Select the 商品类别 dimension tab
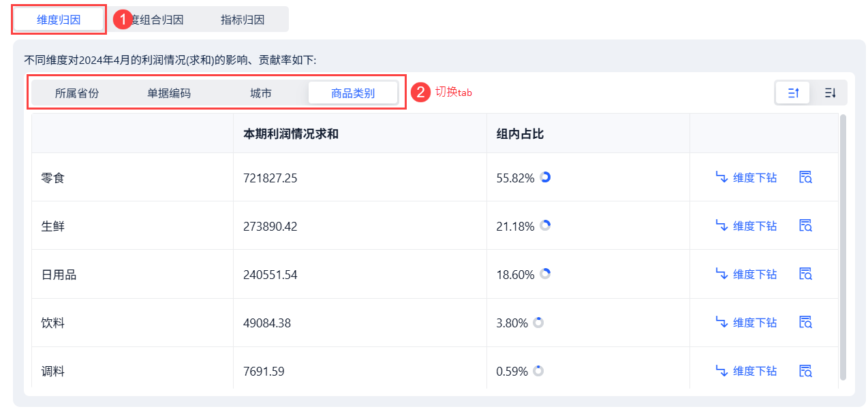The width and height of the screenshot is (868, 409). [x=353, y=93]
